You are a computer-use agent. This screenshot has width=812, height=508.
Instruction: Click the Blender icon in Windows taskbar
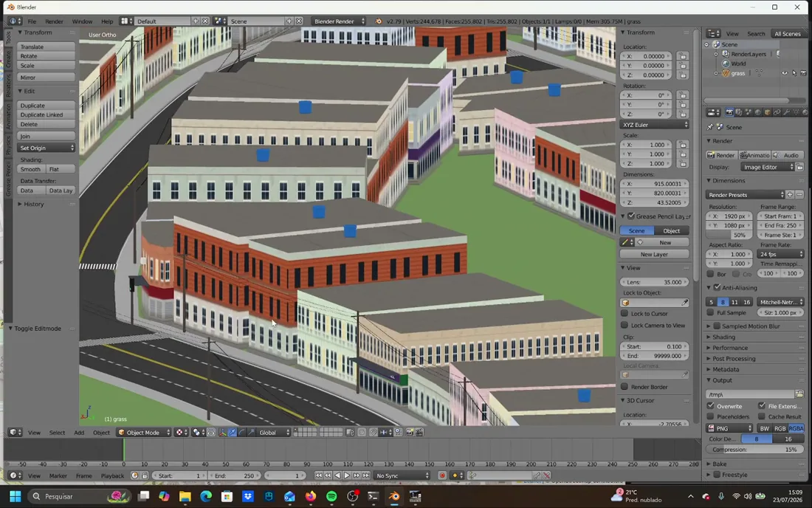(394, 497)
